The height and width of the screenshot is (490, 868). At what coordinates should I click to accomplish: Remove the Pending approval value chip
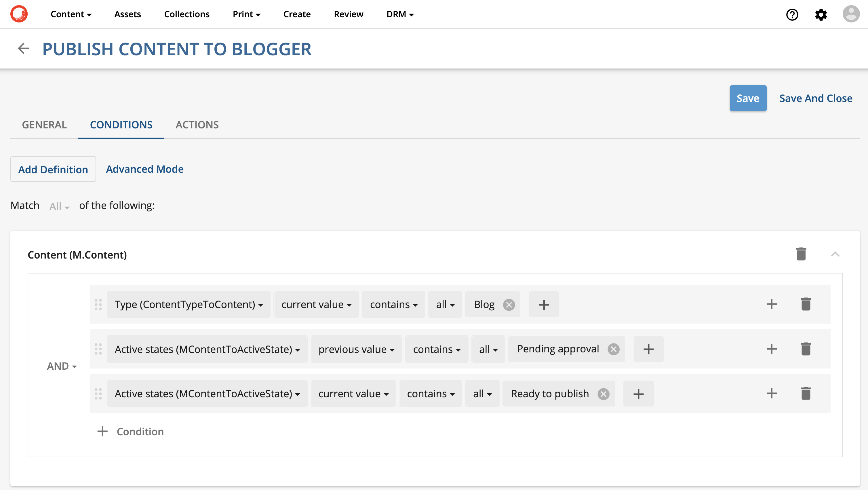(x=613, y=349)
